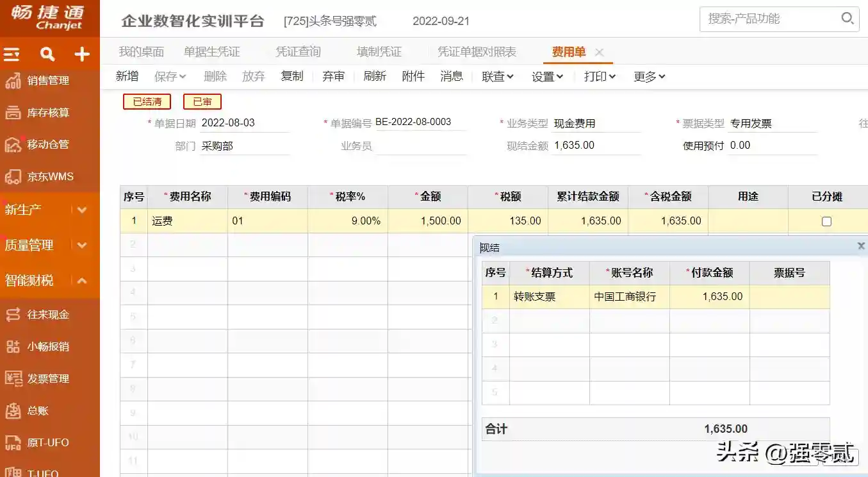Click the 弃审 button
This screenshot has height=477, width=868.
tap(333, 76)
